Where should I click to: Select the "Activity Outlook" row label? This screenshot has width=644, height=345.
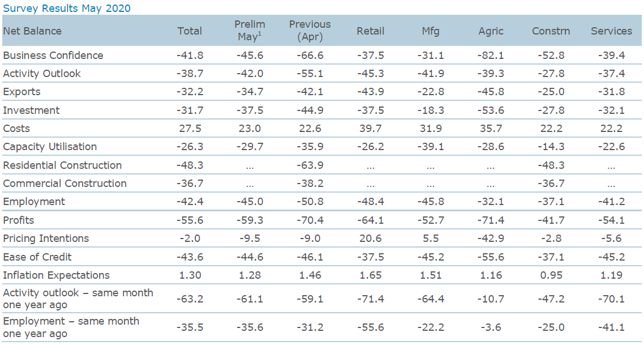click(42, 74)
